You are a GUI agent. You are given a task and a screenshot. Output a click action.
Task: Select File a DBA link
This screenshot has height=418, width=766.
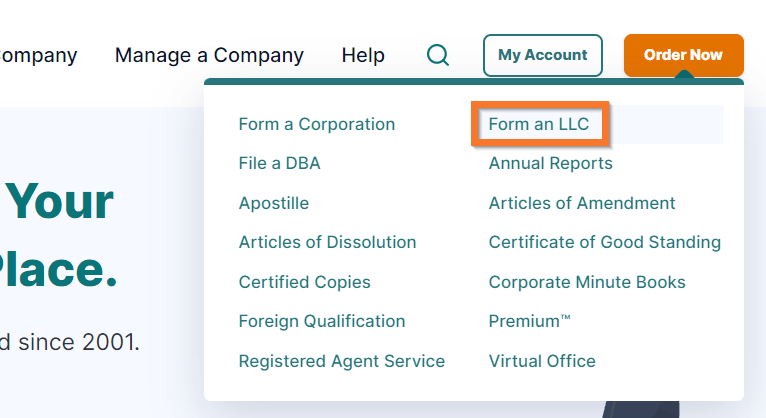279,163
